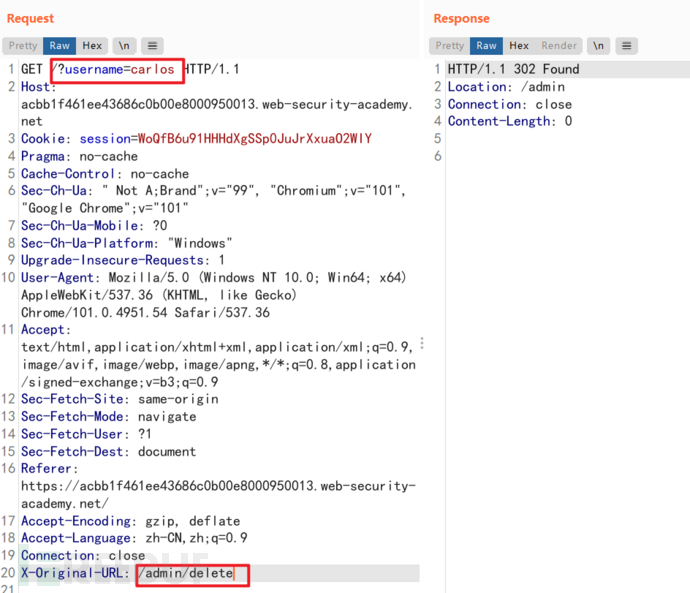The image size is (690, 593).
Task: Click the Location: /admin response header
Action: 493,87
